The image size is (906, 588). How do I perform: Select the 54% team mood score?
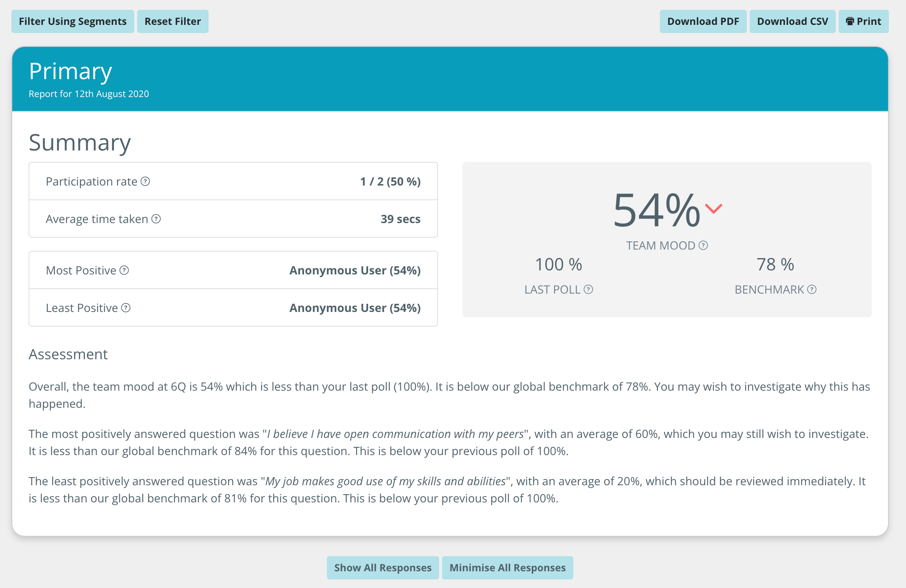tap(657, 210)
